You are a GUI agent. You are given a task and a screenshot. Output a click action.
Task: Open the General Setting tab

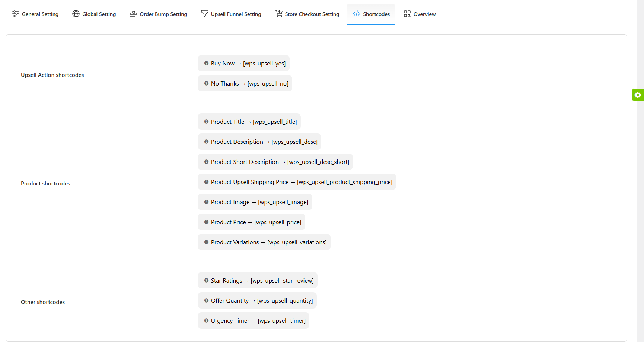click(35, 14)
